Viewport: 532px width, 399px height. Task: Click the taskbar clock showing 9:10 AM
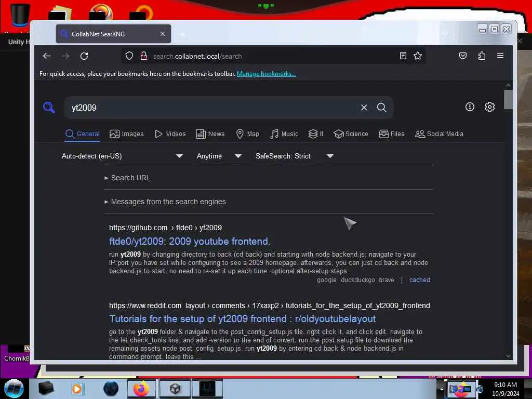[x=505, y=389]
